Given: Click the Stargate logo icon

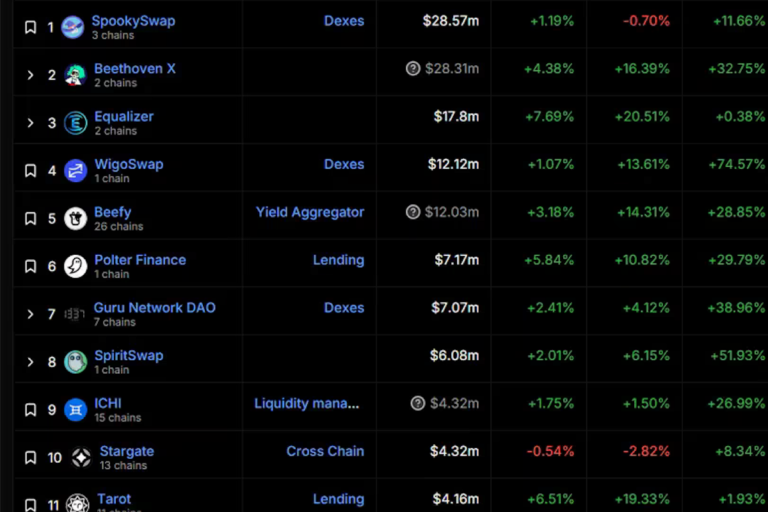Looking at the screenshot, I should point(81,458).
